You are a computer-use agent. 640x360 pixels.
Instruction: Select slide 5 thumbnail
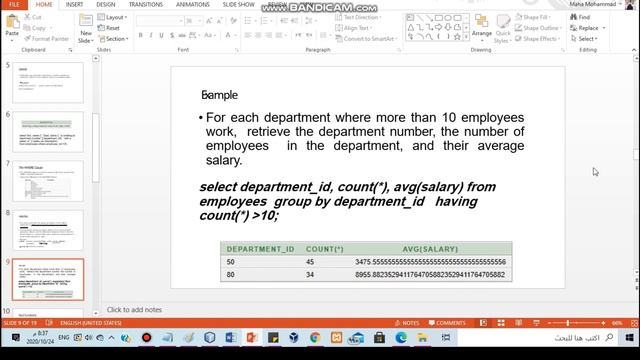click(48, 82)
